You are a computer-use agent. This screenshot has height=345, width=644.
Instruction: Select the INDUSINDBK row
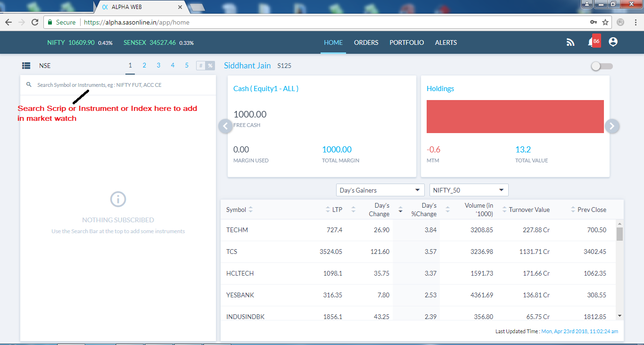418,314
